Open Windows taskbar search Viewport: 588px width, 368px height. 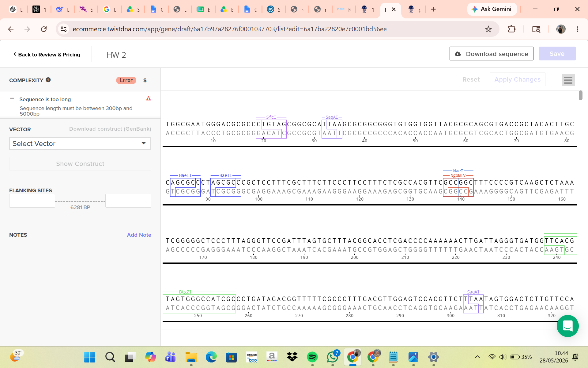pos(110,357)
